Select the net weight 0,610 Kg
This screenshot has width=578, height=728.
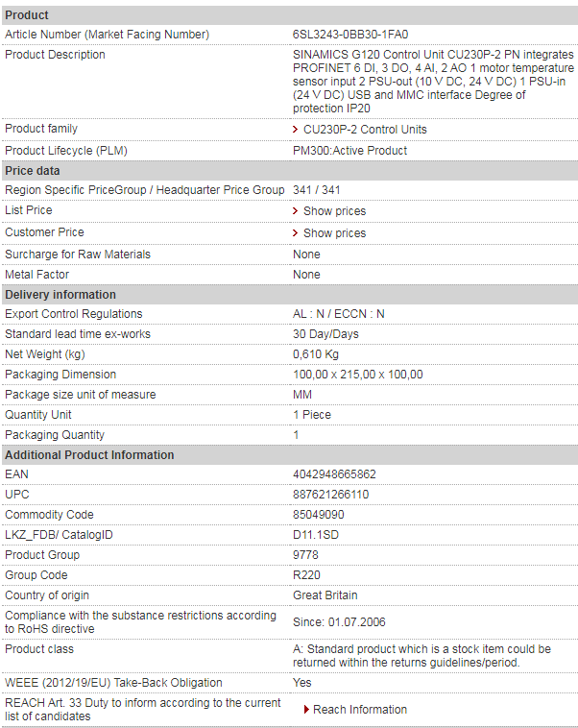[x=316, y=354]
